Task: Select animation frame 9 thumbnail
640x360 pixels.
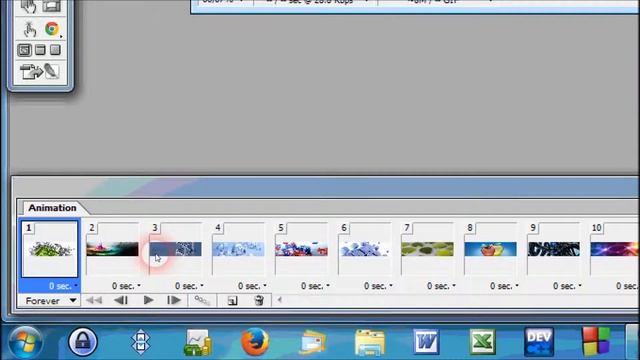Action: (553, 249)
